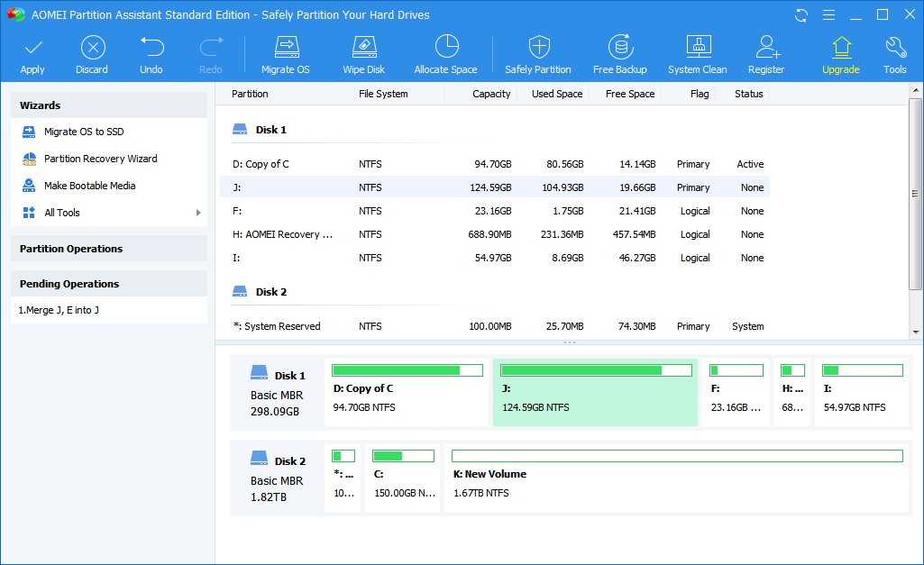Select J: 124.59GB block in disk map
924x565 pixels.
point(595,392)
